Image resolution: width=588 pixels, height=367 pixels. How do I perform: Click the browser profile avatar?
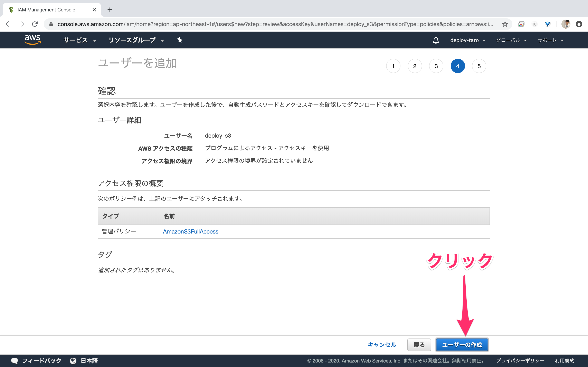(566, 24)
